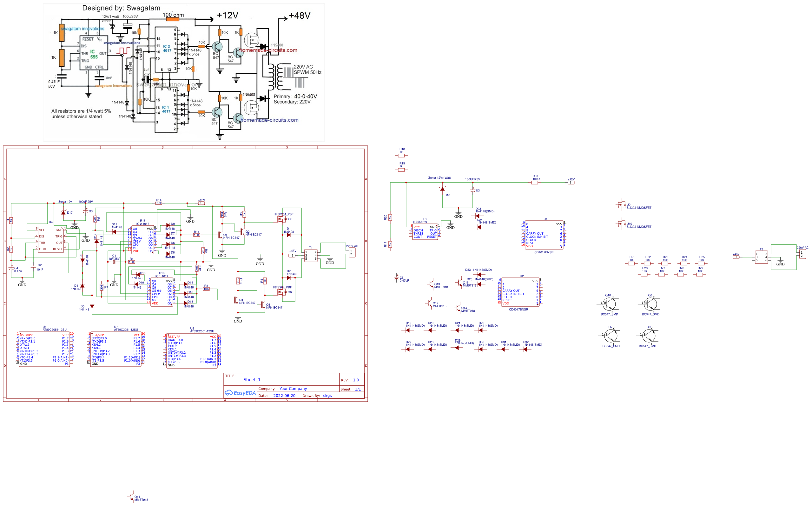Click the U6 AT89C2051-12SU microcontroller
Viewport: 812px width, 507px height.
point(44,350)
